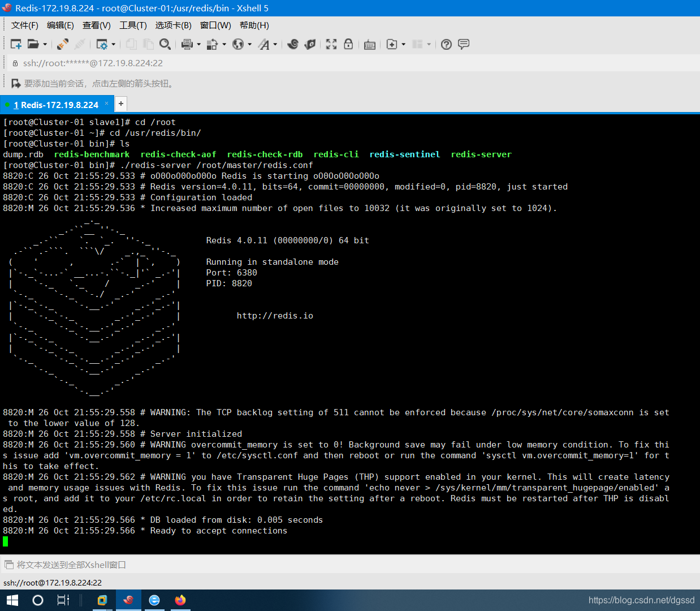Open the yellow-blue app icon on taskbar

click(102, 600)
